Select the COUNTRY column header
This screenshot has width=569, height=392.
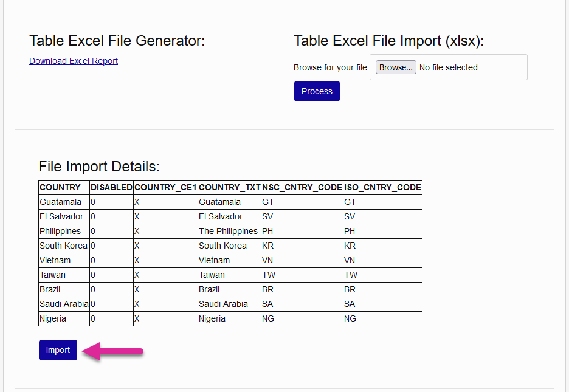click(x=63, y=187)
